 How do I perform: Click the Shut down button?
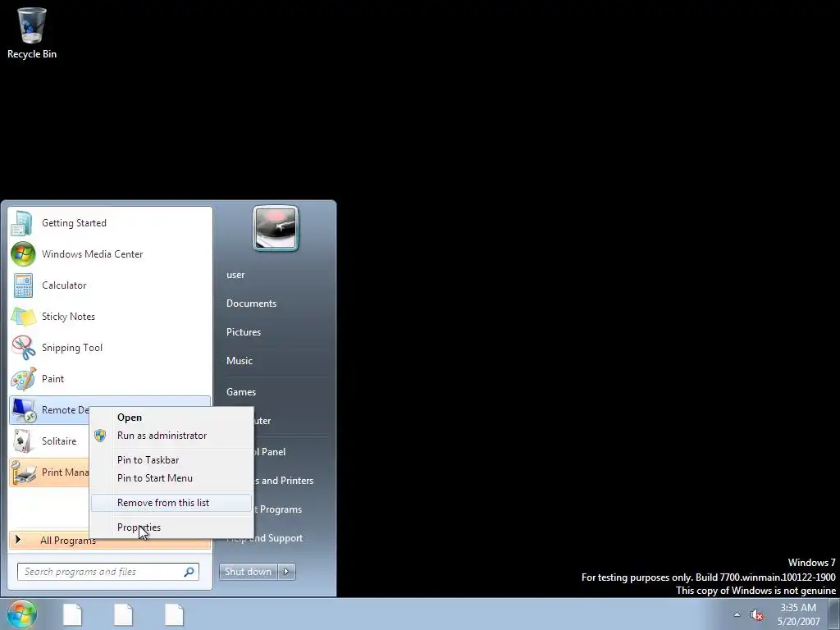[x=248, y=572]
